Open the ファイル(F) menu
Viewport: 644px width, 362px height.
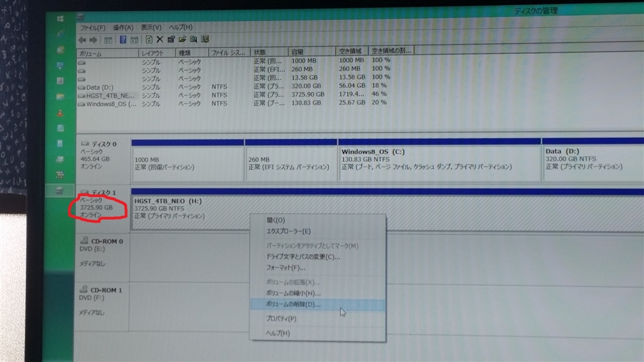[92, 28]
